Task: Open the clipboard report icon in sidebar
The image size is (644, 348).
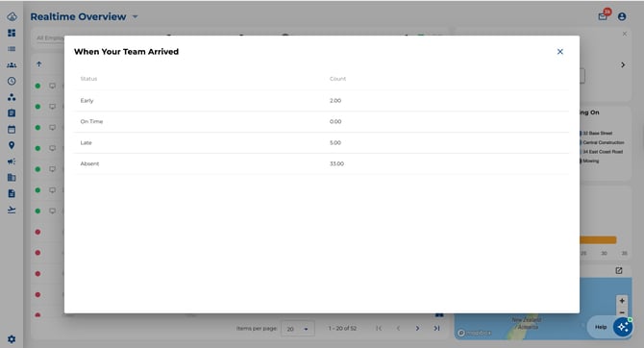Action: (12, 113)
